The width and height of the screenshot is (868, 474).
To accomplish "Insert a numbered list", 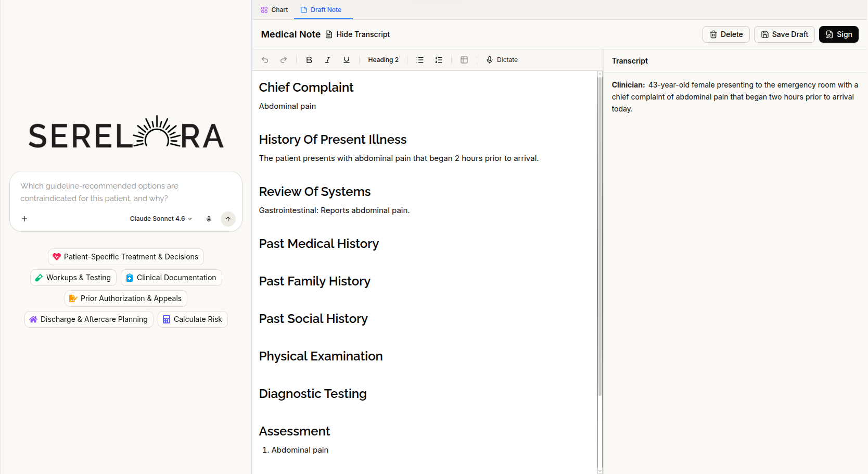I will pyautogui.click(x=439, y=60).
